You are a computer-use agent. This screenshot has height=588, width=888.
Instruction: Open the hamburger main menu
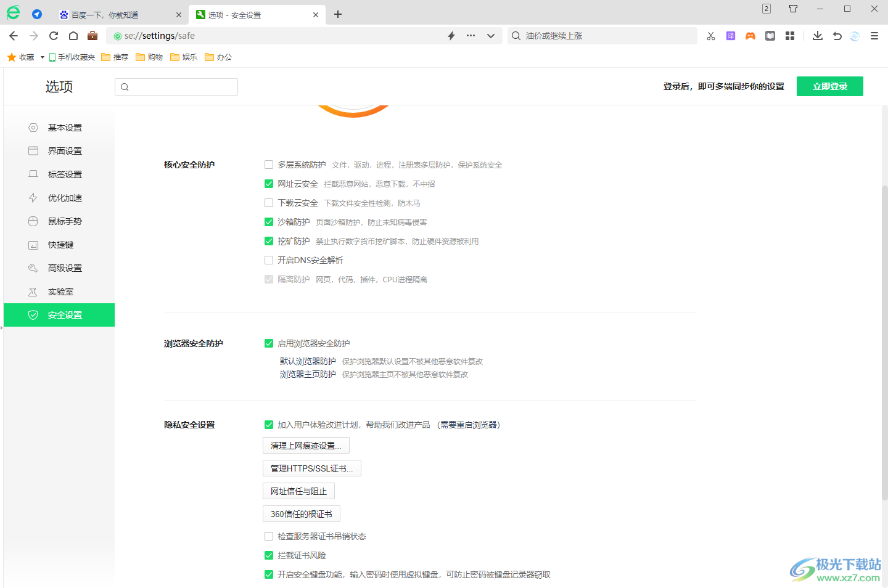pyautogui.click(x=874, y=36)
